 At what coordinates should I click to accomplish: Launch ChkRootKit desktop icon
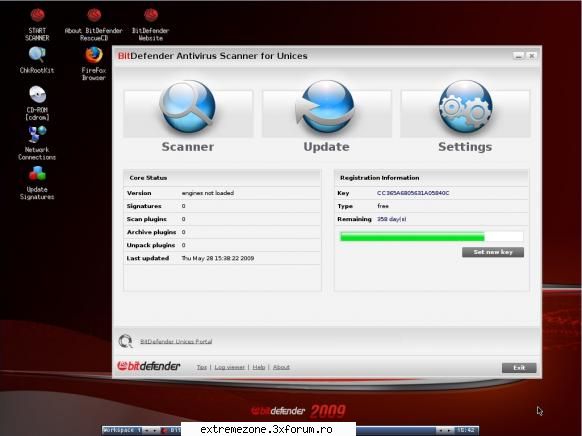37,60
